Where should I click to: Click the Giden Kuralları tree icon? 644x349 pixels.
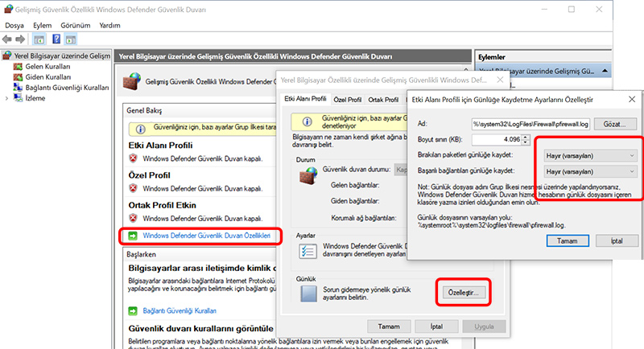tap(18, 77)
